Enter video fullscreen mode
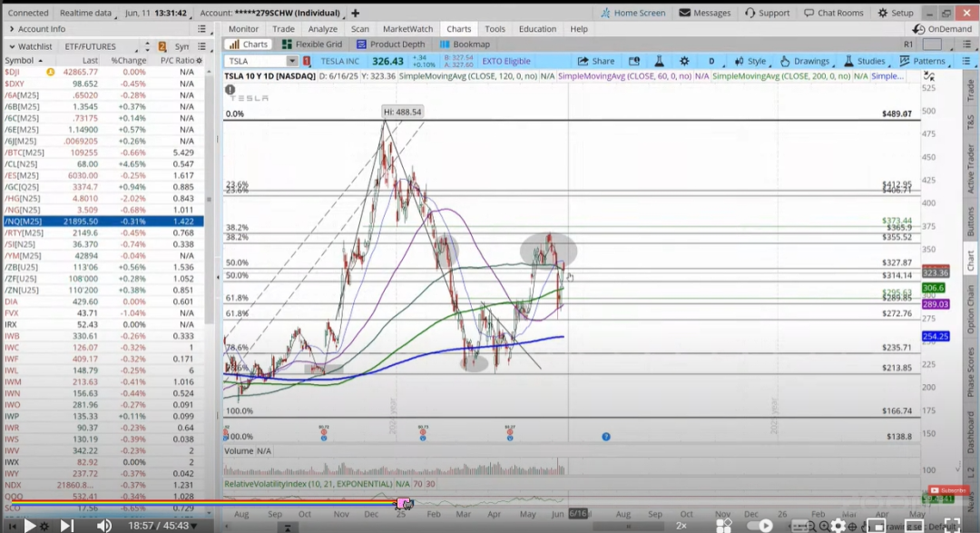 pos(952,526)
